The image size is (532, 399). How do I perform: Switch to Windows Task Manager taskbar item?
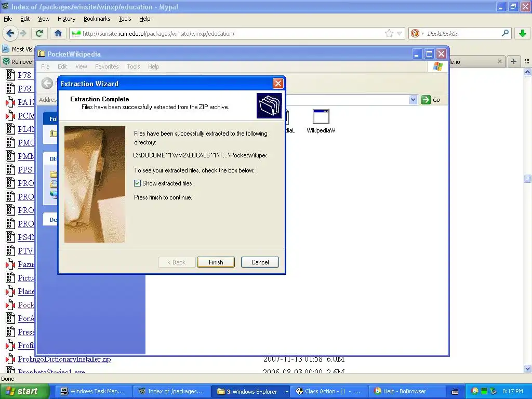(x=92, y=391)
